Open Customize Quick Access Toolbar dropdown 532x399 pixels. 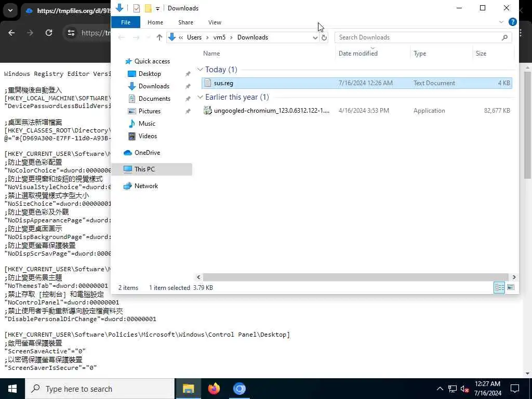(157, 8)
